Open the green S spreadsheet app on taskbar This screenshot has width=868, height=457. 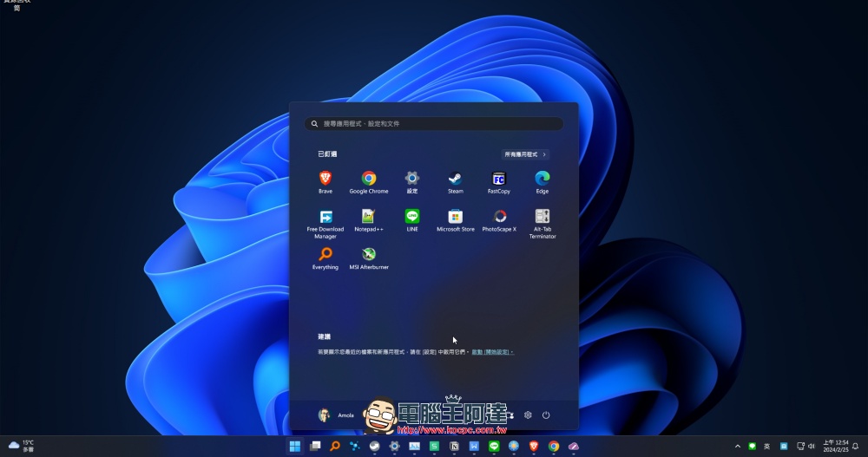click(x=434, y=446)
